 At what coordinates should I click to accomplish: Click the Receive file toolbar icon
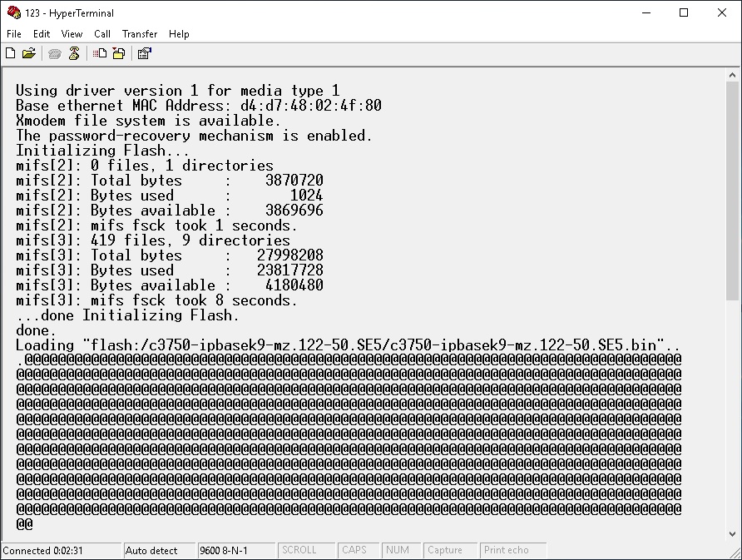pyautogui.click(x=119, y=53)
